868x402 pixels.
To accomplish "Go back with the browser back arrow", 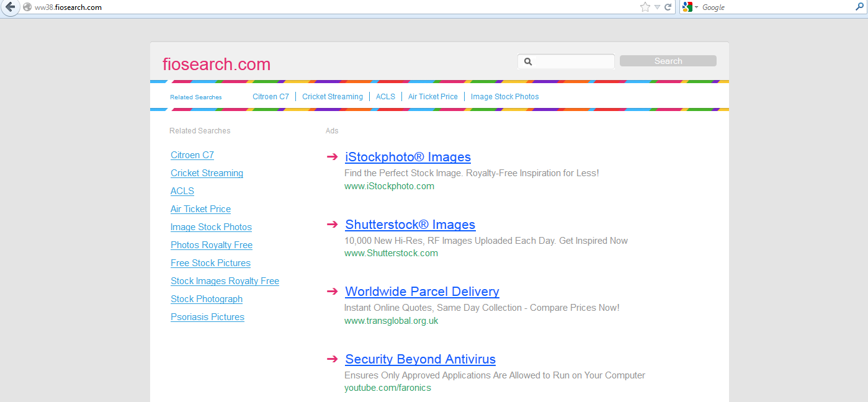I will [10, 7].
